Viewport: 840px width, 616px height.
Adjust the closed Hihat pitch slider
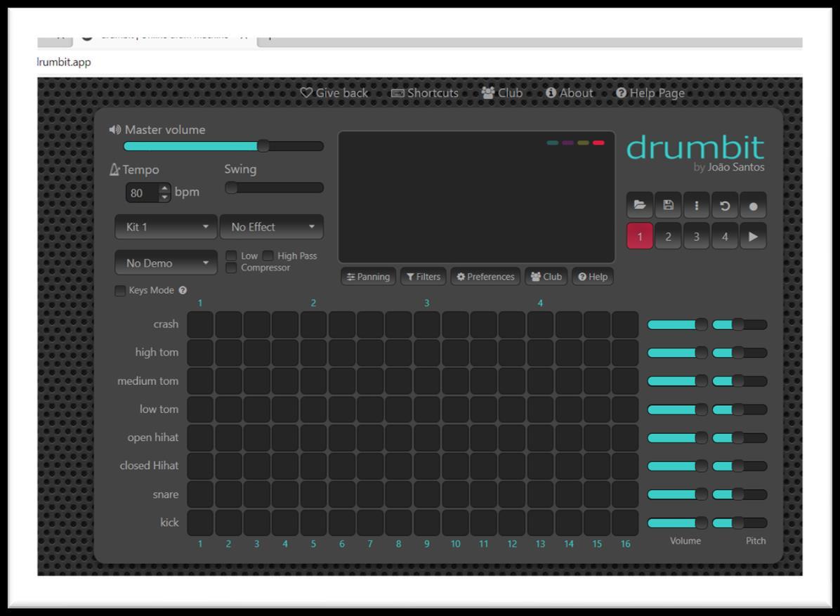[740, 466]
